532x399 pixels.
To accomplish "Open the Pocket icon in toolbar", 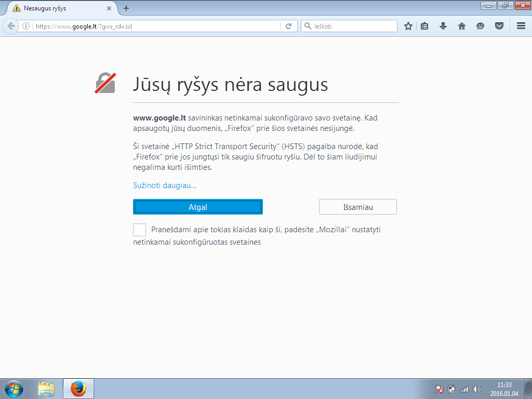I will coord(499,26).
